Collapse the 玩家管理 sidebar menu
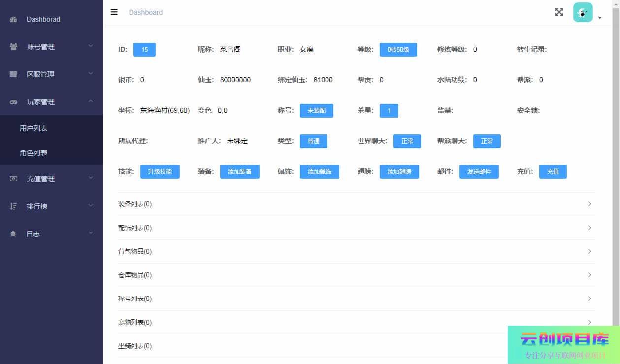 52,102
